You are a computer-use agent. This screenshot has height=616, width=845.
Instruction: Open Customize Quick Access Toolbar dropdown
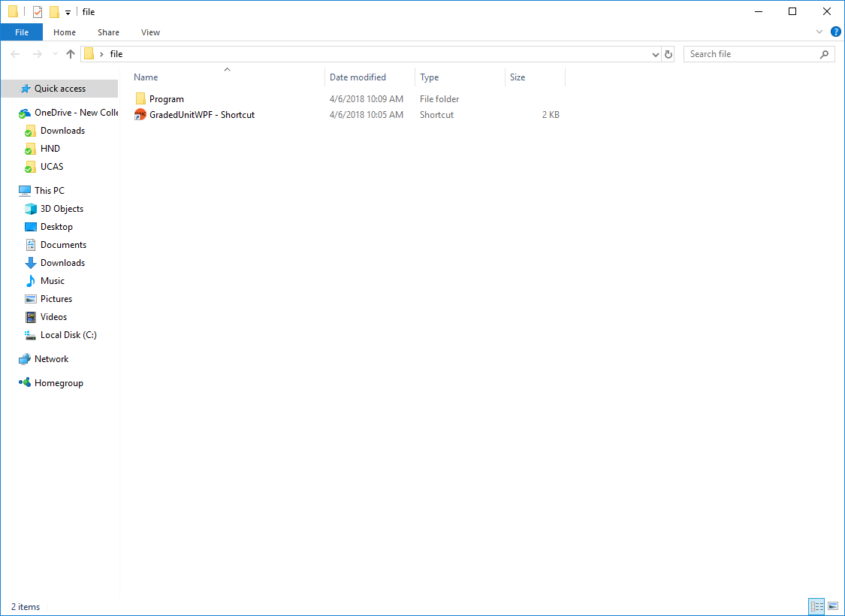point(68,13)
